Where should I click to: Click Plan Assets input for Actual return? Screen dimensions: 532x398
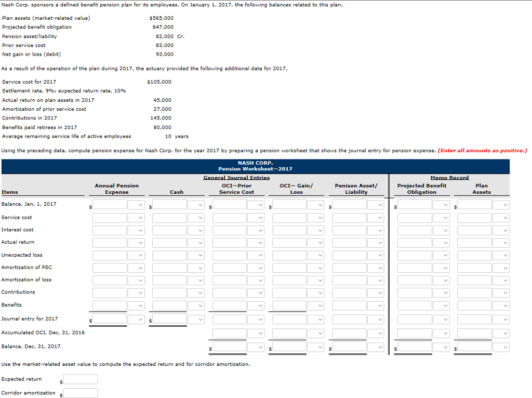point(474,243)
